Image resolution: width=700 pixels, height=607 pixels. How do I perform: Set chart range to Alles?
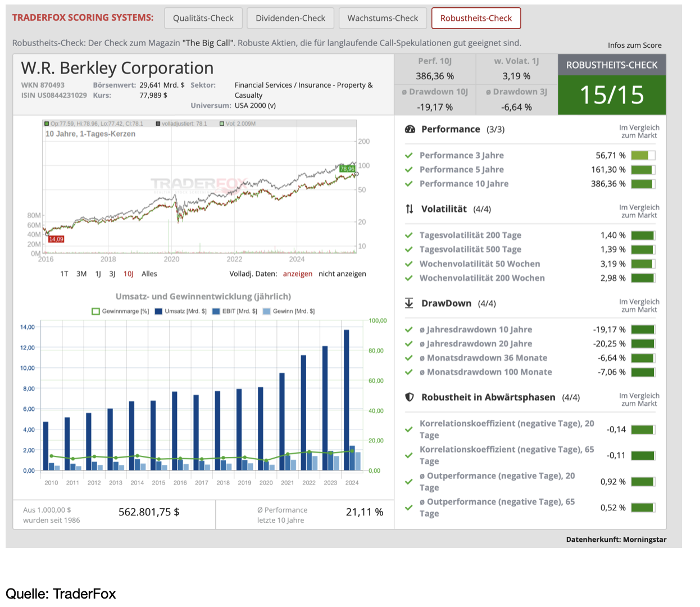149,274
